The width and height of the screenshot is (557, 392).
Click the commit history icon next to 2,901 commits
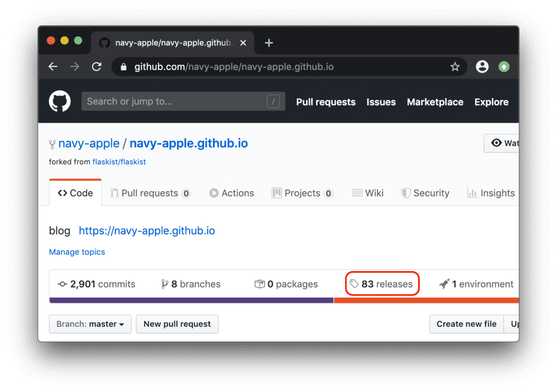tap(63, 284)
